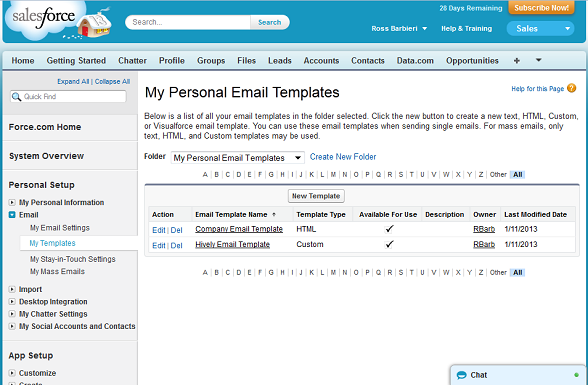The width and height of the screenshot is (588, 385).
Task: Go to the Home tab
Action: coord(23,61)
